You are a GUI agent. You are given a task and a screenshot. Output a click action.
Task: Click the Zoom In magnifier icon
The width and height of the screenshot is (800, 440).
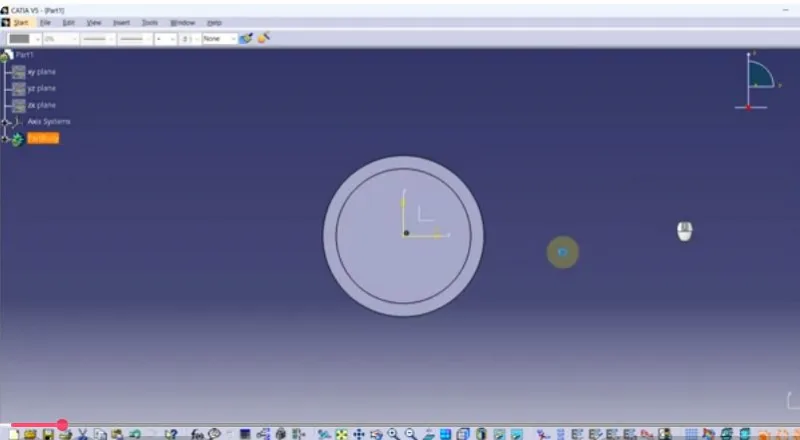coord(393,434)
